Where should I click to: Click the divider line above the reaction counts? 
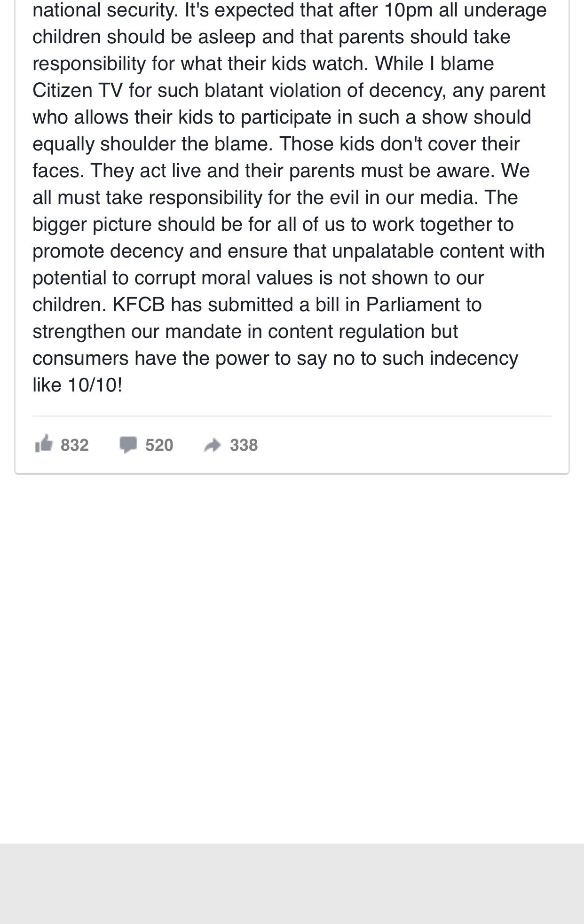pyautogui.click(x=292, y=416)
